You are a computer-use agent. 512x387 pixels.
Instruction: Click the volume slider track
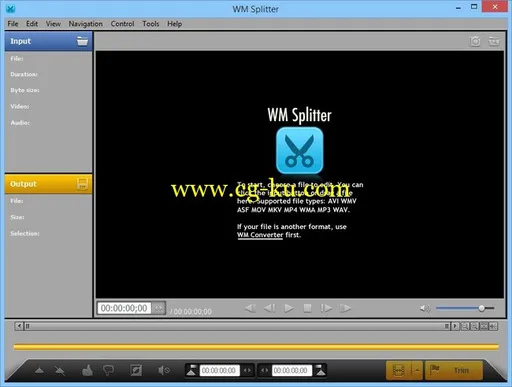click(465, 308)
